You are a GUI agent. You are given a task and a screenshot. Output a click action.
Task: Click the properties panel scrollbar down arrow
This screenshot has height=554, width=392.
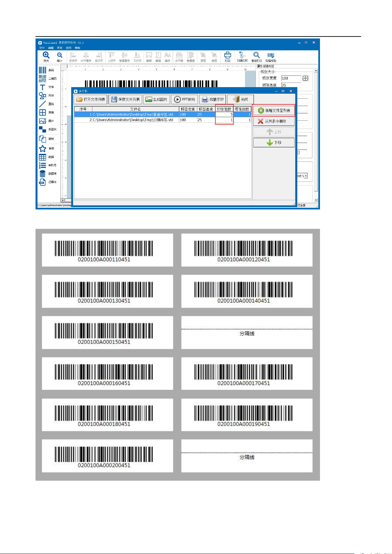[x=316, y=200]
